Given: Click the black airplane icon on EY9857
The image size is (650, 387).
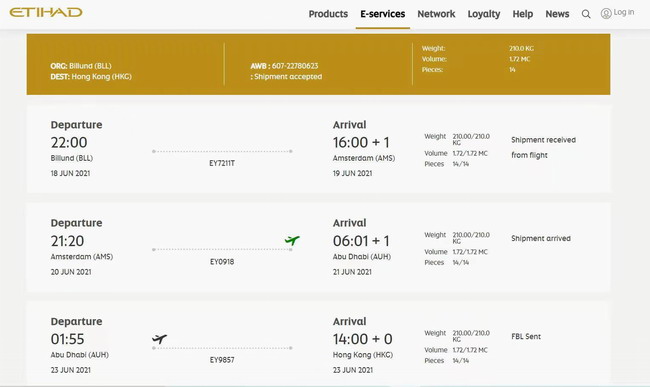Looking at the screenshot, I should click(159, 339).
